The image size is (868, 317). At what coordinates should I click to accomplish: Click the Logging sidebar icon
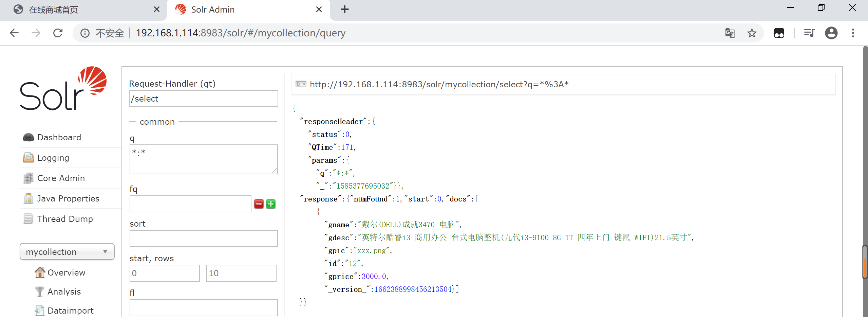click(28, 158)
